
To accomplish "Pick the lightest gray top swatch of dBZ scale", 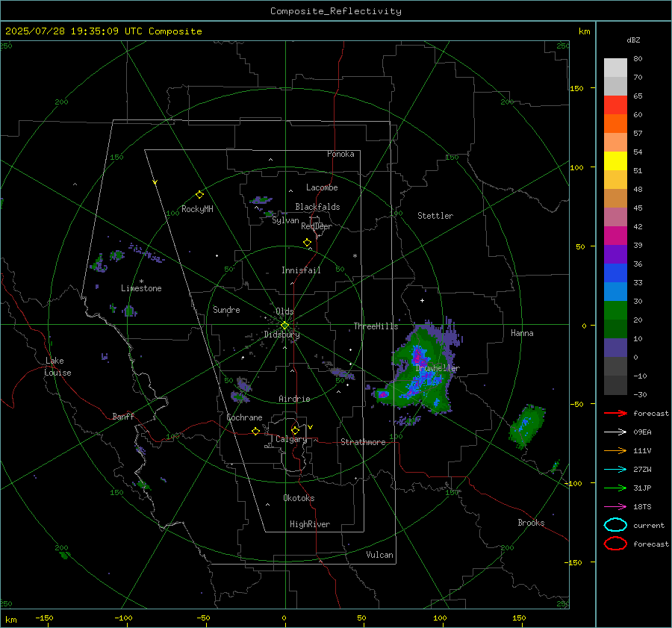I will pyautogui.click(x=615, y=67).
